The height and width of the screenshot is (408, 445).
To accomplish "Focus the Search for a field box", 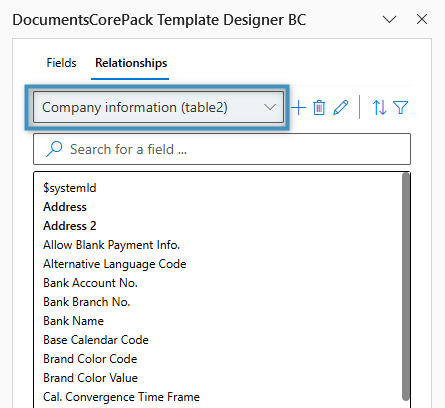I will pos(222,149).
